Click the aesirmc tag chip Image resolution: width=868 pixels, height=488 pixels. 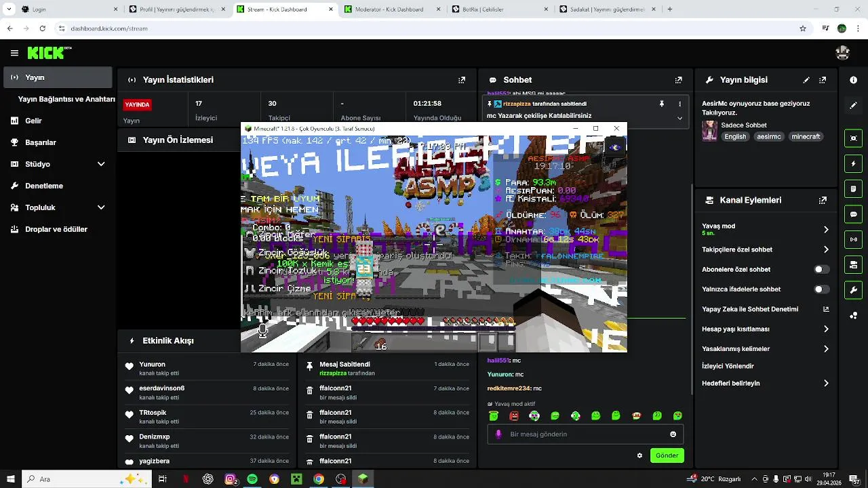(769, 136)
